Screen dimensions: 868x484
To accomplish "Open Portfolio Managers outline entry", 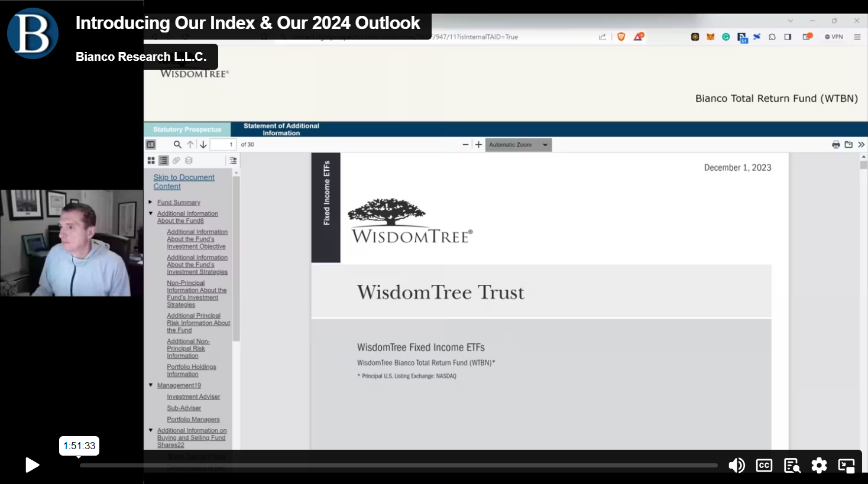I will tap(193, 420).
